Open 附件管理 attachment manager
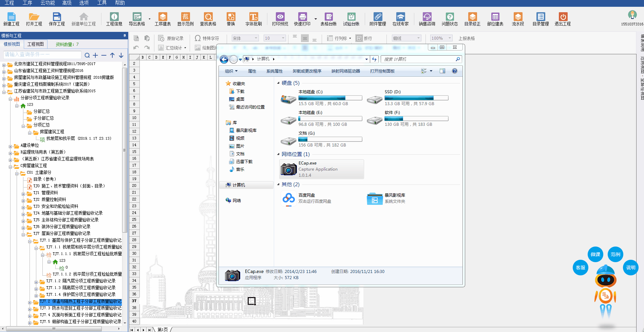 [x=378, y=17]
